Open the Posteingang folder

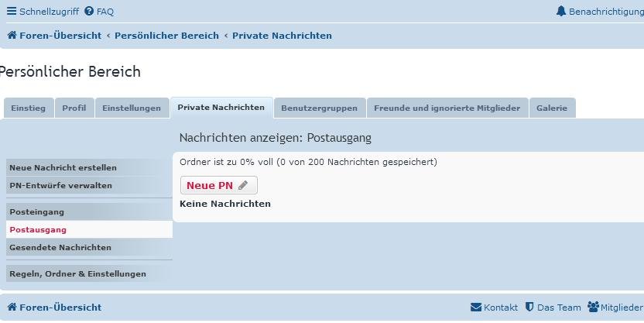click(x=36, y=211)
